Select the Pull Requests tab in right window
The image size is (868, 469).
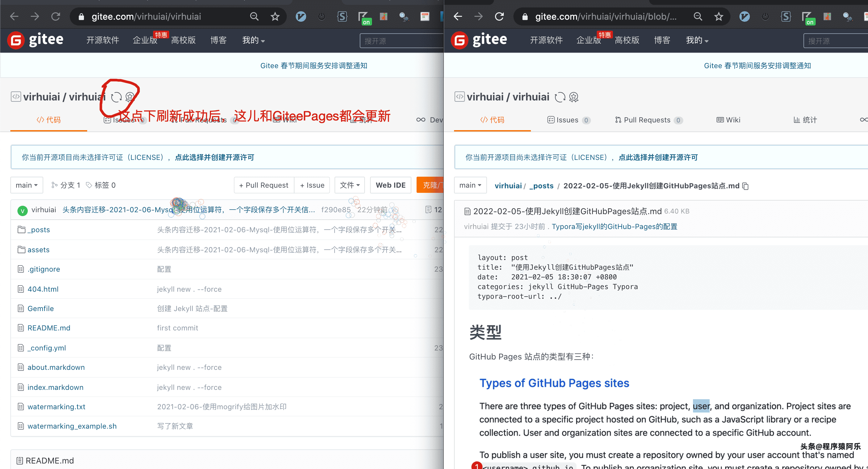coord(649,120)
